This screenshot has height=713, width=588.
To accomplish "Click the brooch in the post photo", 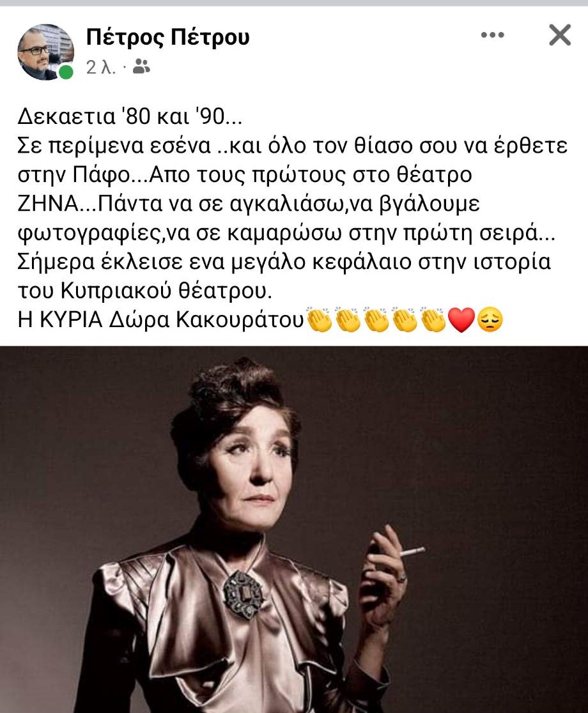I will [244, 594].
